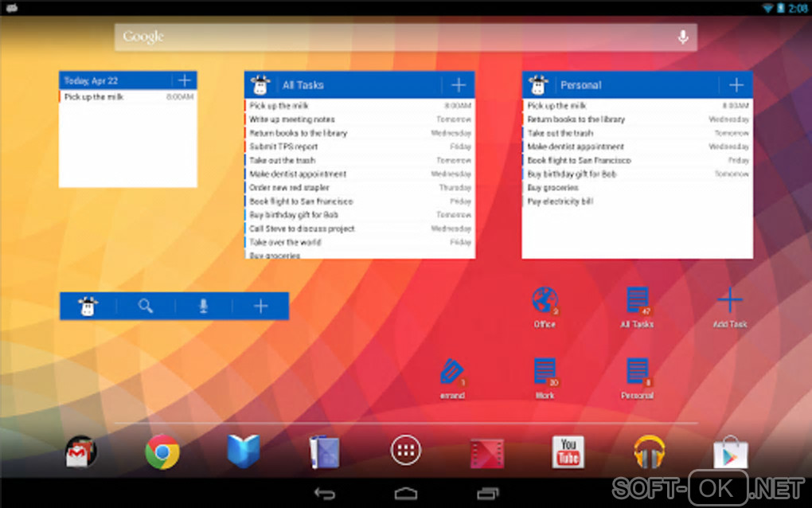Open the cow logo in All Tasks widget
The width and height of the screenshot is (812, 508).
(260, 85)
